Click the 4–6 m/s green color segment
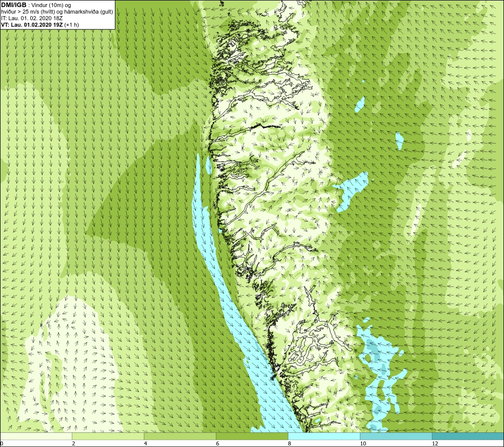This screenshot has height=447, width=504. tap(180, 436)
